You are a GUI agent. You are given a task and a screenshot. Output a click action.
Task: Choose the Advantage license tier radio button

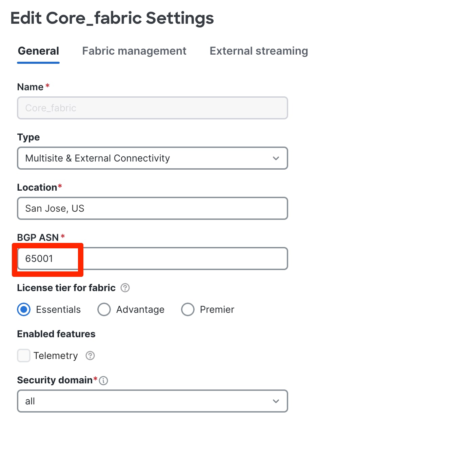[104, 309]
